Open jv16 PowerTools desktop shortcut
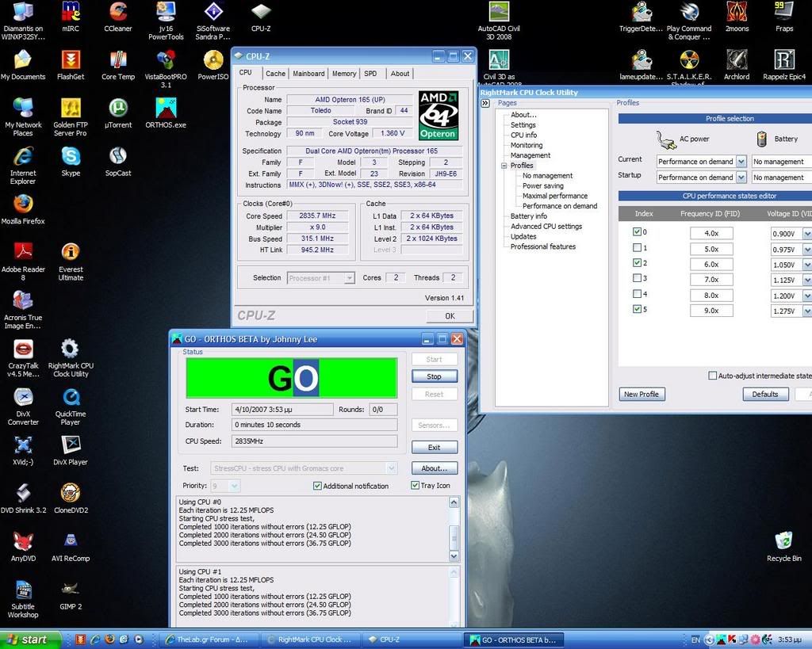The width and height of the screenshot is (812, 649). (166, 20)
